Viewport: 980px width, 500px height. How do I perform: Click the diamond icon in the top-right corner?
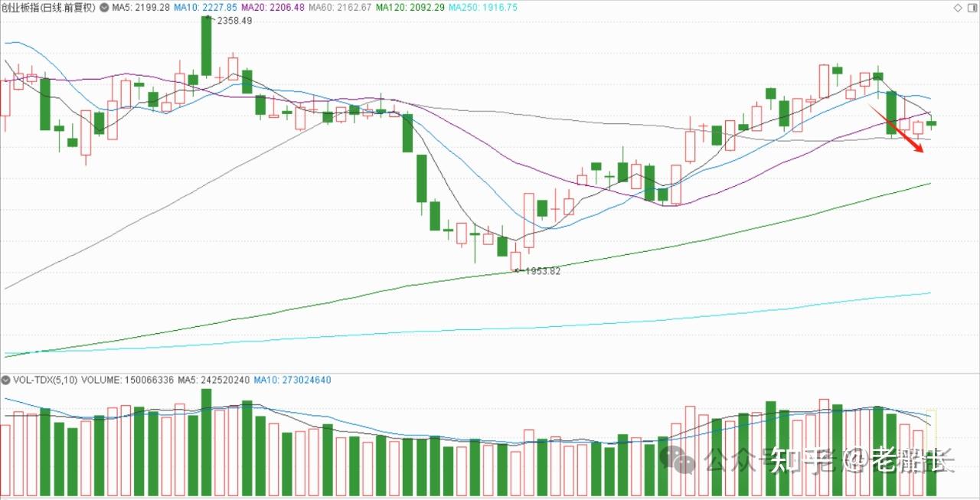tap(957, 7)
